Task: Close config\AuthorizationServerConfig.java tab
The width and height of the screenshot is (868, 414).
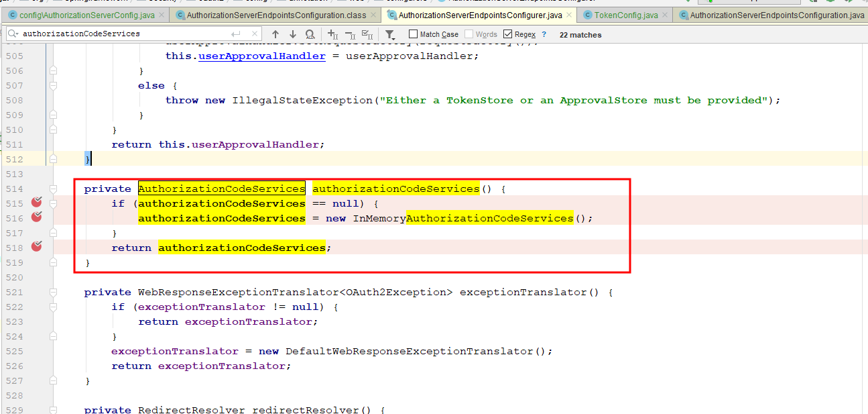Action: (x=160, y=15)
